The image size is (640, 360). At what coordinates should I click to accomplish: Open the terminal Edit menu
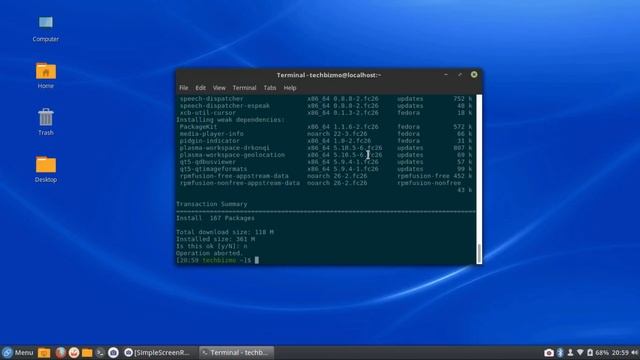click(x=200, y=88)
